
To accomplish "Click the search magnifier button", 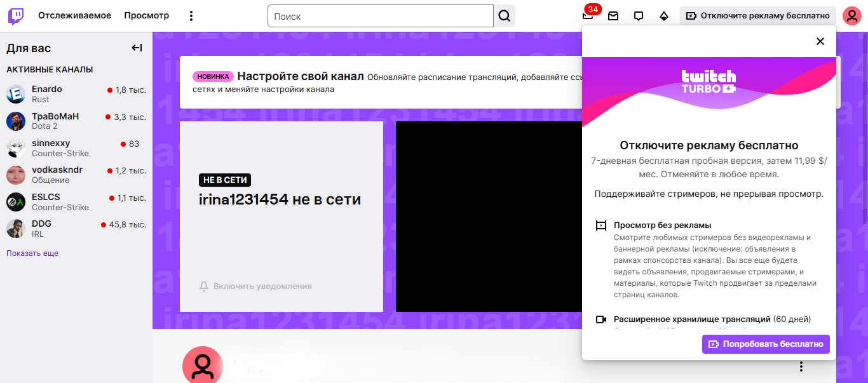I will click(505, 16).
